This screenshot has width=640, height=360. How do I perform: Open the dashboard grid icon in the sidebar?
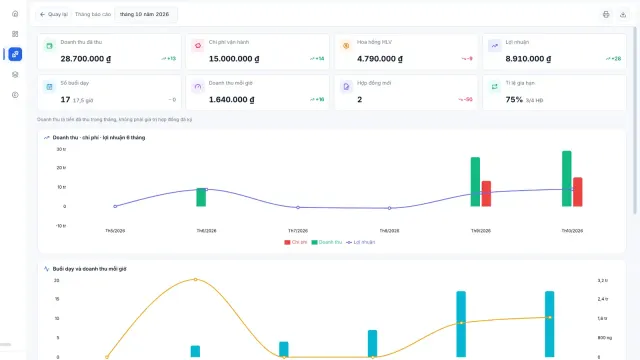point(15,34)
